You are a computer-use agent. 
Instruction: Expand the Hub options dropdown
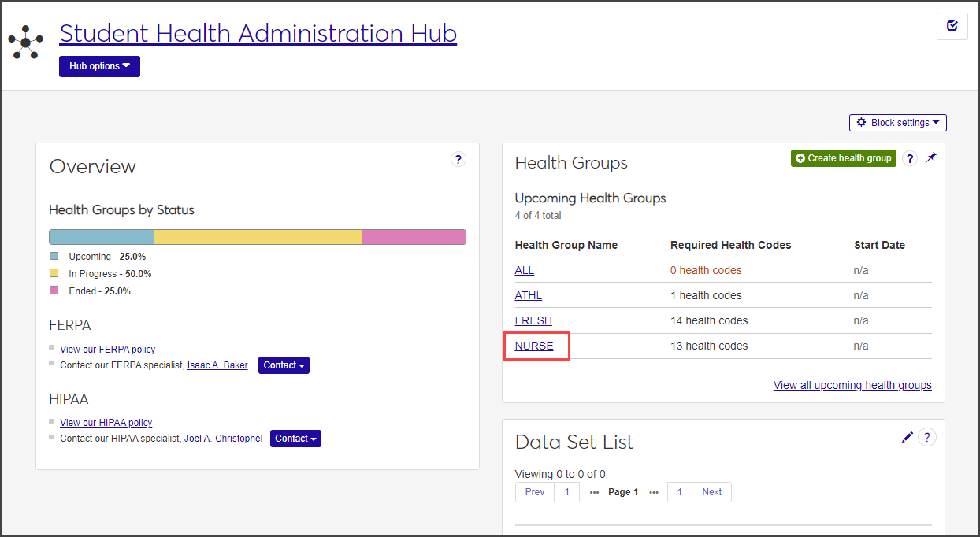tap(99, 66)
